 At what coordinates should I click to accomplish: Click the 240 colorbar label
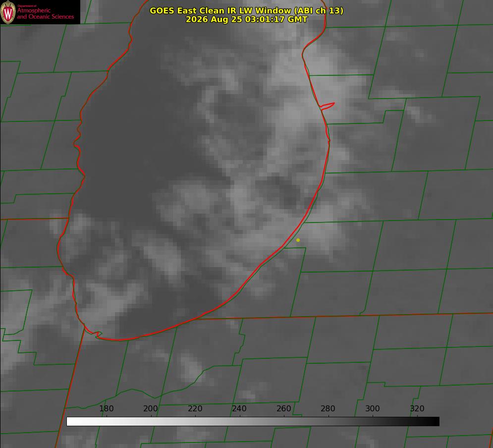pyautogui.click(x=239, y=408)
